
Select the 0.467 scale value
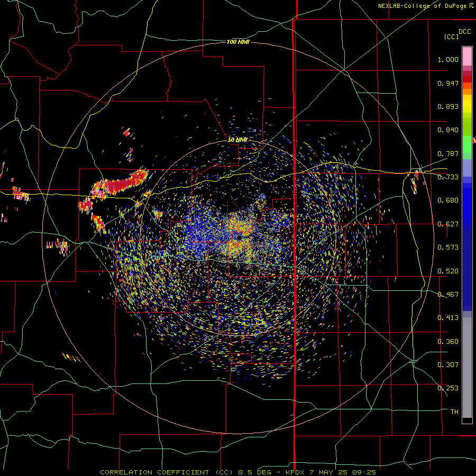click(448, 295)
